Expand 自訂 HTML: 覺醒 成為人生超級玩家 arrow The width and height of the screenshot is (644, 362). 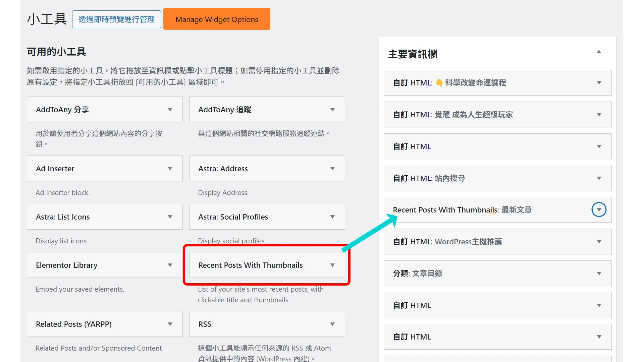tap(599, 115)
